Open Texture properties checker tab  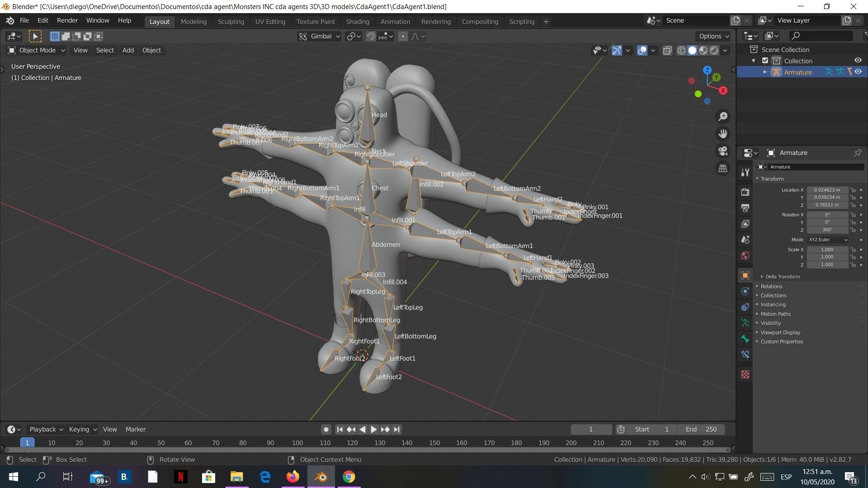pyautogui.click(x=745, y=375)
